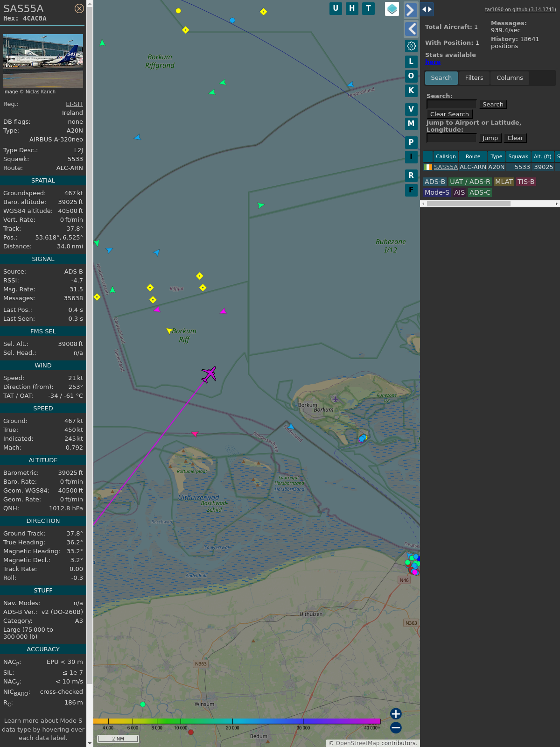Click the F map button

(x=411, y=190)
